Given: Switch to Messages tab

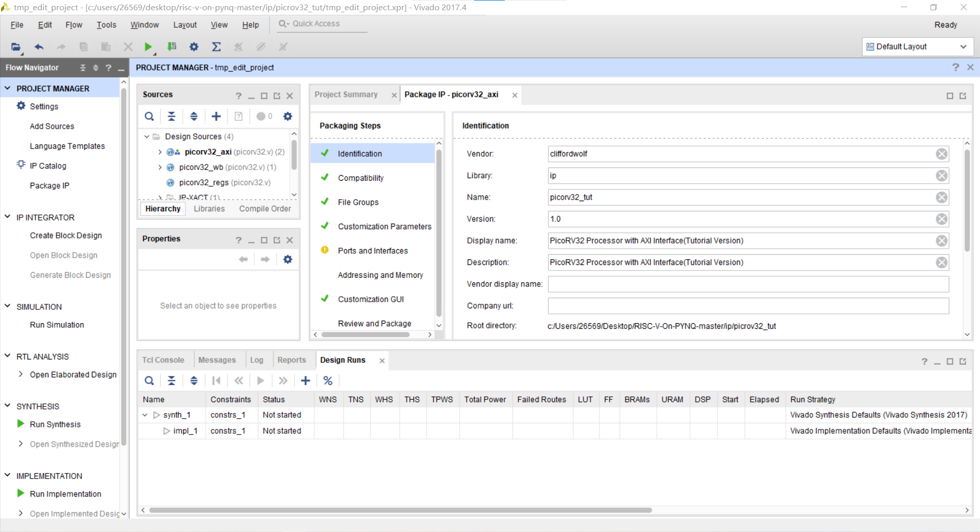Looking at the screenshot, I should [217, 360].
